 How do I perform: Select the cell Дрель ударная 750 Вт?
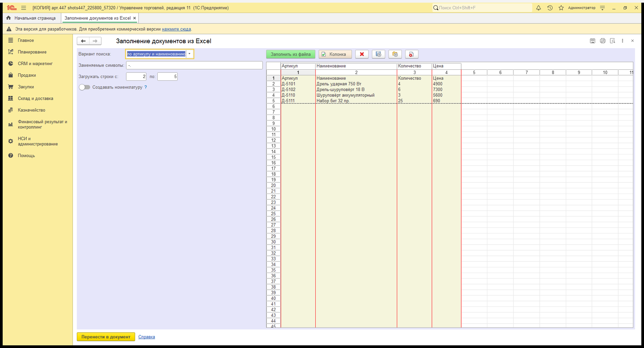[x=356, y=84]
